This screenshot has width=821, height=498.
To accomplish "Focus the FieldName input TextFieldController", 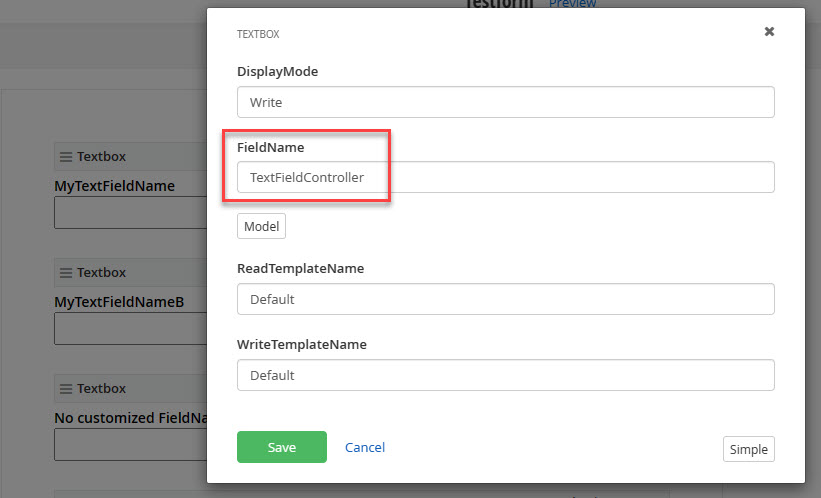I will coord(506,177).
